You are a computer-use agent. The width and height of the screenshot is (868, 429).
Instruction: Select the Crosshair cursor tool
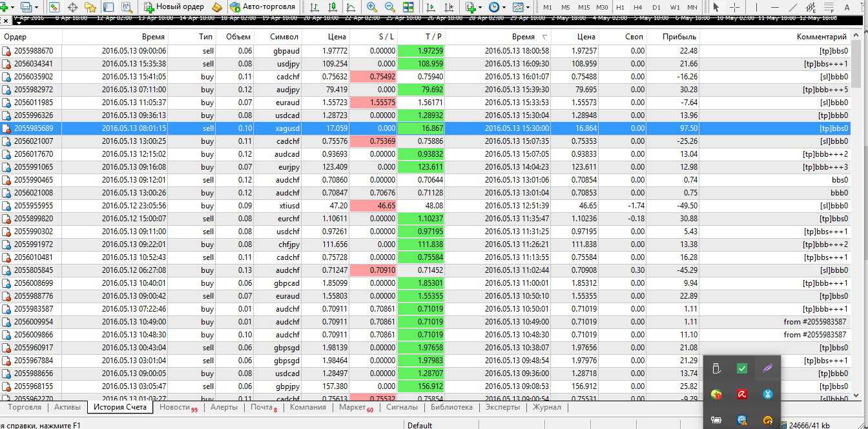[734, 7]
